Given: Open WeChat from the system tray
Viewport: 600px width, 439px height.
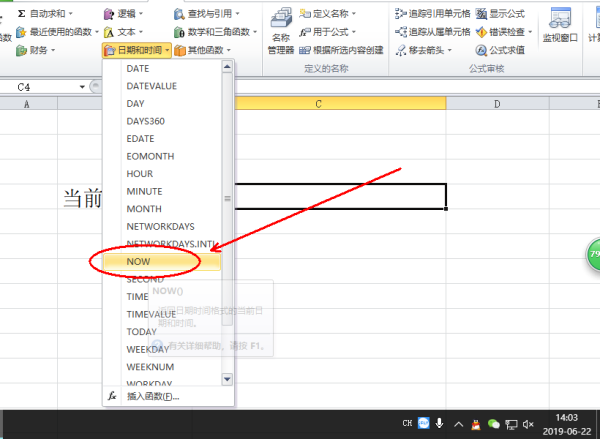Looking at the screenshot, I should point(494,424).
